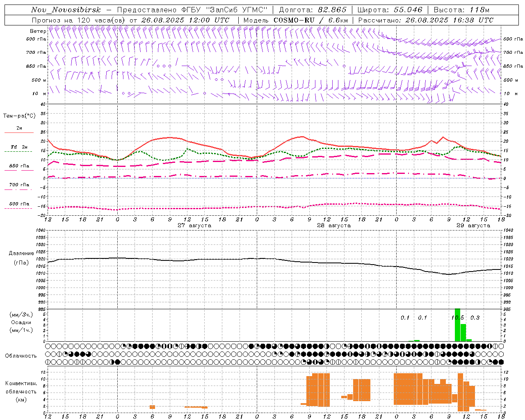The height and width of the screenshot is (420, 525).
Task: Click the dashed green Td legend line sample
Action: [x=18, y=152]
